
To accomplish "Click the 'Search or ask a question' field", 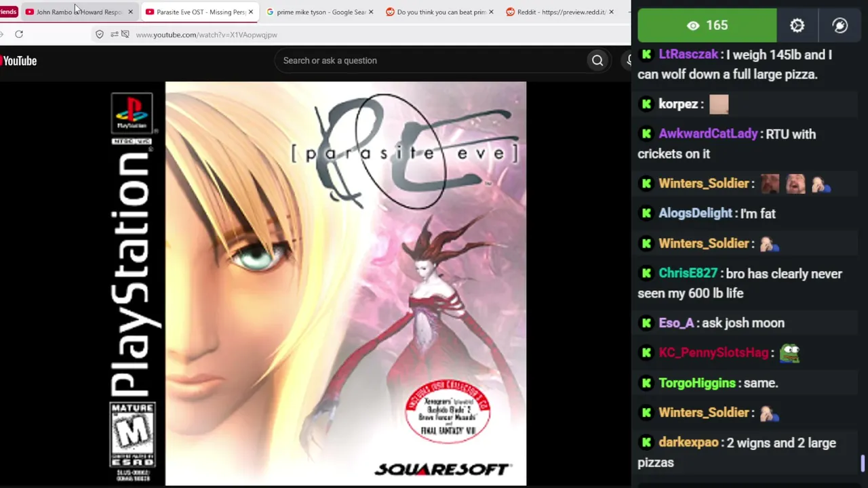I will tap(431, 60).
